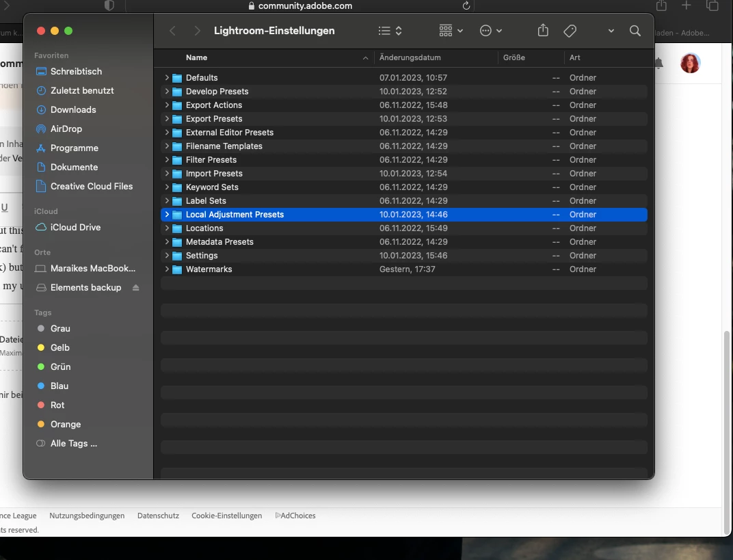733x560 pixels.
Task: Show Alle Tags in the sidebar
Action: tap(73, 444)
